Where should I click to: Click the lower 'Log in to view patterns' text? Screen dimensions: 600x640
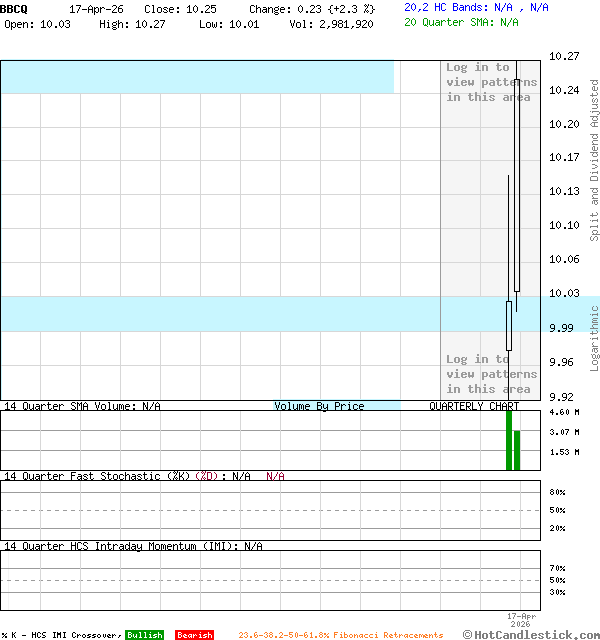point(490,374)
